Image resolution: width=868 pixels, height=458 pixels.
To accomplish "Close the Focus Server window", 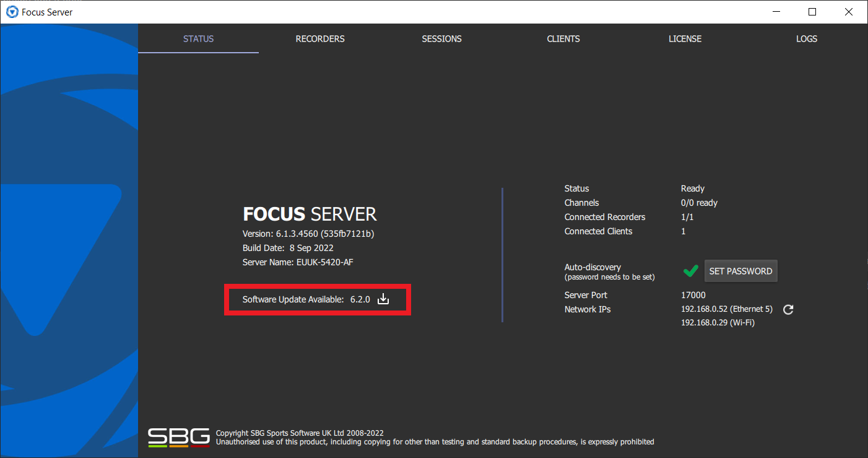I will [849, 12].
